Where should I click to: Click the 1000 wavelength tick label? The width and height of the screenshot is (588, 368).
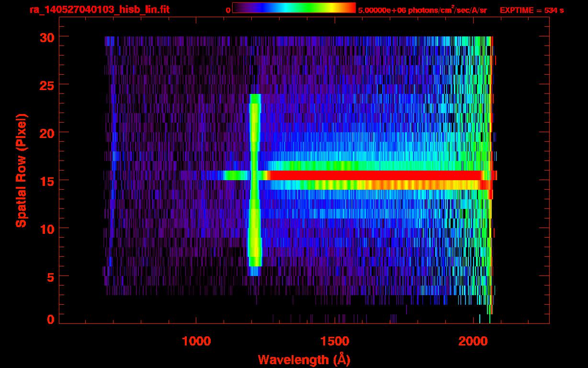(196, 341)
